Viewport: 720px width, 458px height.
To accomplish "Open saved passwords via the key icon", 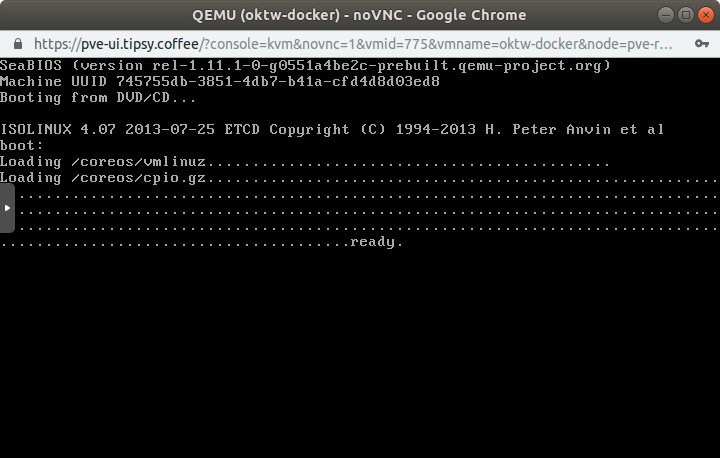I will [701, 44].
